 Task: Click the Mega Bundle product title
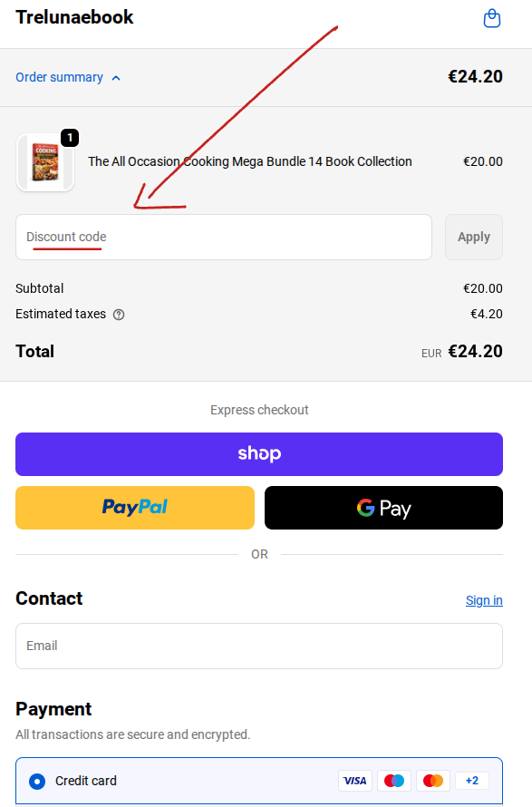pyautogui.click(x=250, y=161)
